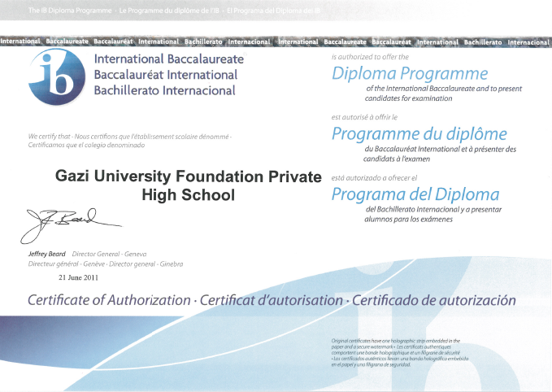This screenshot has height=392, width=552.
Task: Select the 'Bachillerato Internacional' Spanish title
Action: point(165,90)
